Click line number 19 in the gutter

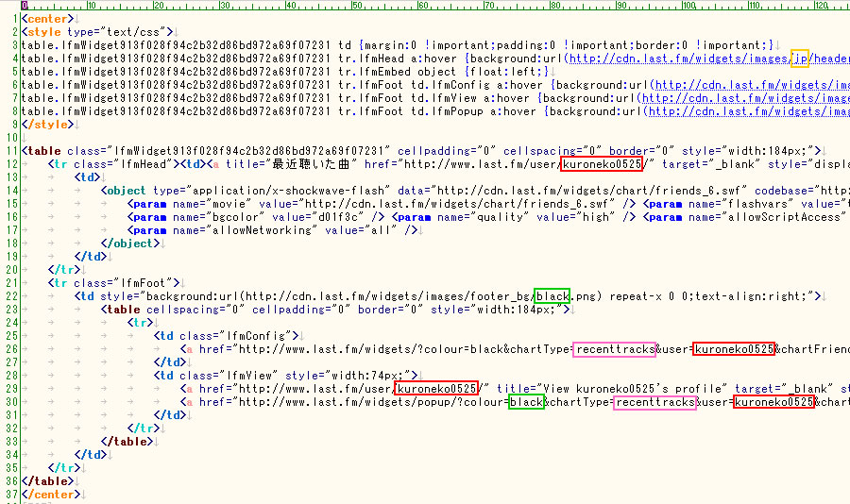12,257
